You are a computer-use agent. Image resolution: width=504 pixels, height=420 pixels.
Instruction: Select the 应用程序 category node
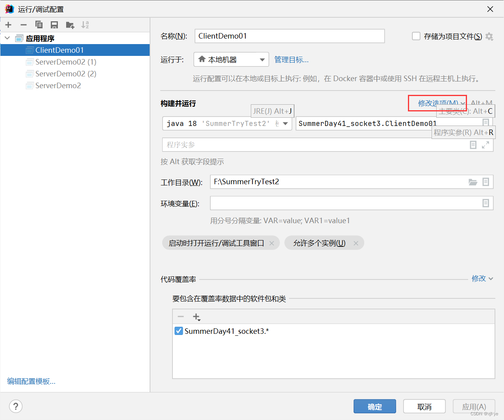pos(75,38)
